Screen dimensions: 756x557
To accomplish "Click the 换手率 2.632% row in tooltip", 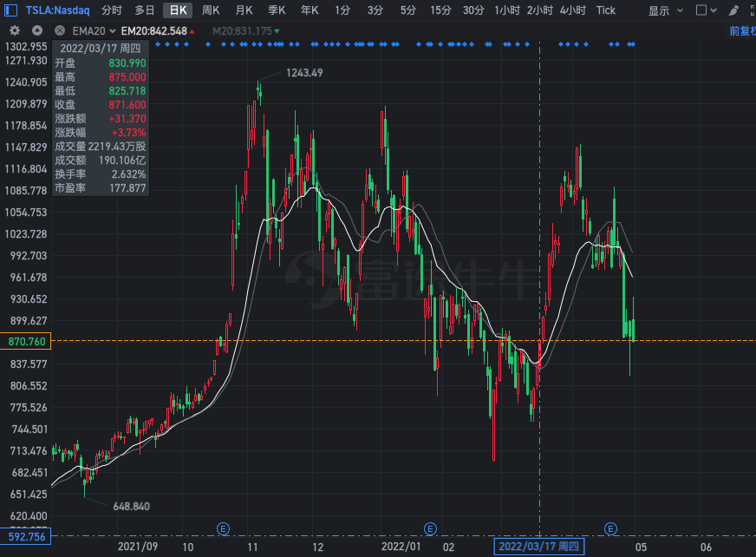I will pyautogui.click(x=101, y=174).
